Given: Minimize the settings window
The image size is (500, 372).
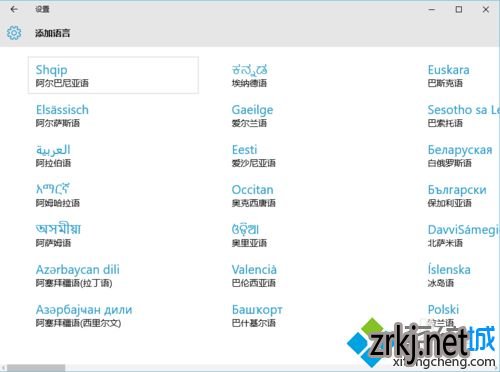Looking at the screenshot, I should [432, 9].
